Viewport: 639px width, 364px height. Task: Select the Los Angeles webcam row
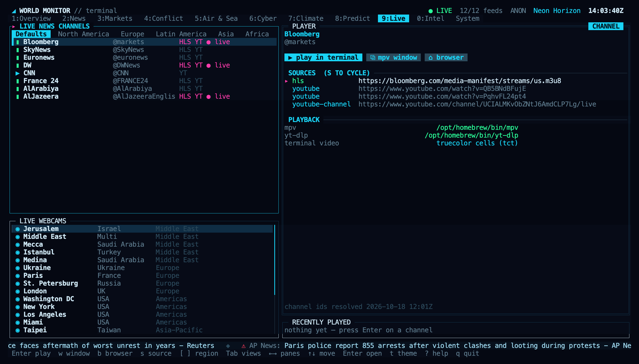[x=142, y=314]
